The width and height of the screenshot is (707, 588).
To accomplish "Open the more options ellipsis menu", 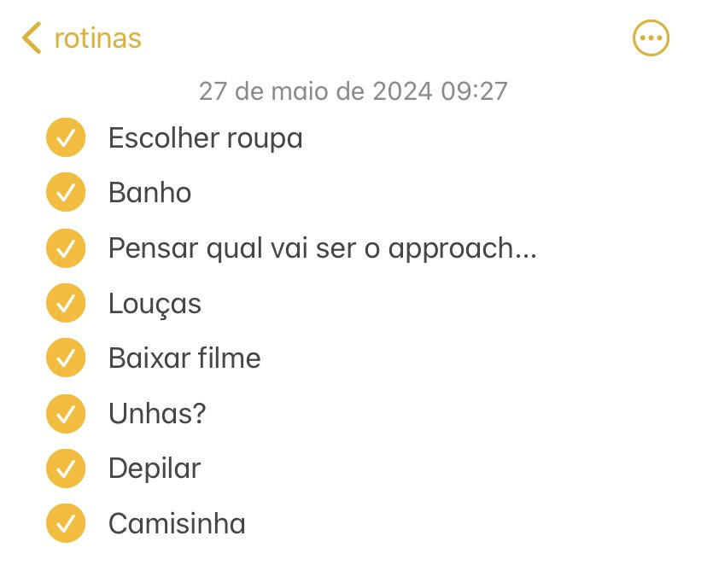I will [651, 38].
